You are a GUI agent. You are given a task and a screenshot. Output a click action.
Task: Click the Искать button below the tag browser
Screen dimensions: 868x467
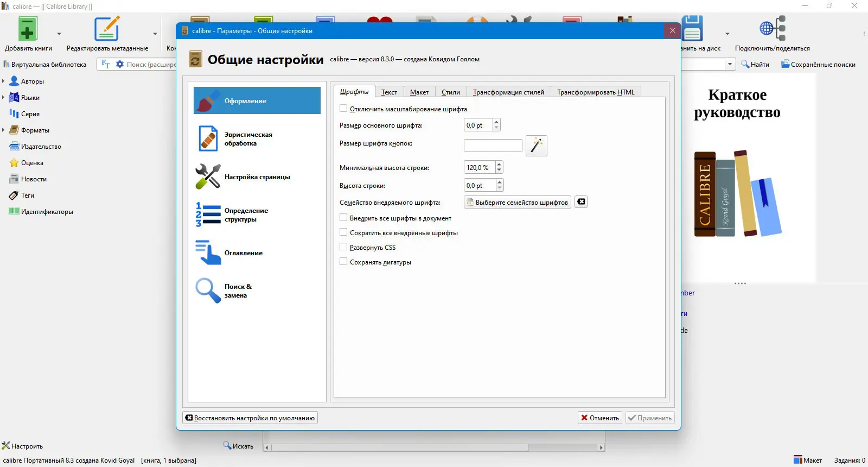(x=239, y=446)
